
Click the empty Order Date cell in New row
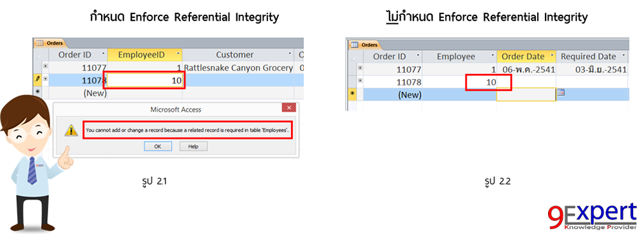[x=526, y=94]
